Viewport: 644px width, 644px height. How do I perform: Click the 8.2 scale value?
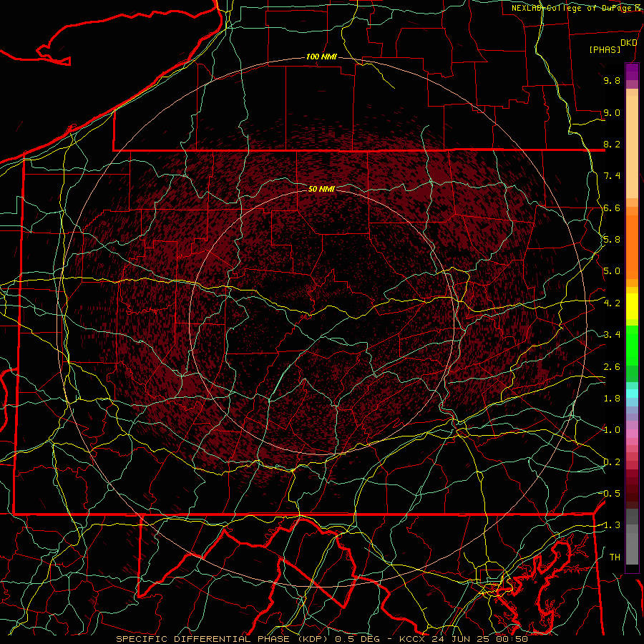click(612, 144)
